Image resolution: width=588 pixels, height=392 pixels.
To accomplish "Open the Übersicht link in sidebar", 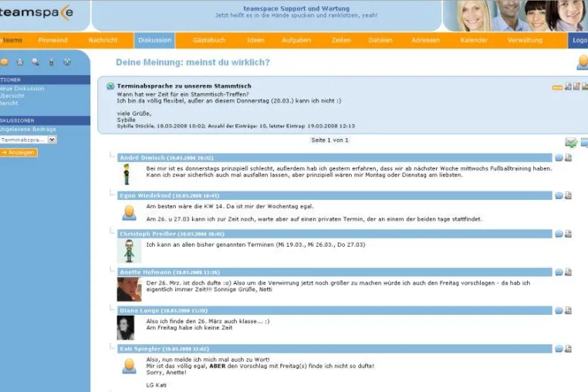I will pos(12,96).
